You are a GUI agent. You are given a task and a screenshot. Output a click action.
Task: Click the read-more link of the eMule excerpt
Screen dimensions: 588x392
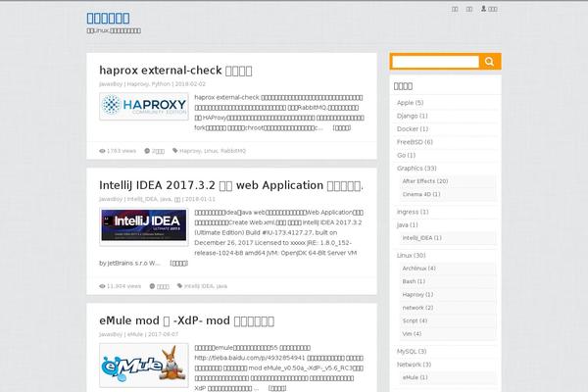pyautogui.click(x=277, y=388)
